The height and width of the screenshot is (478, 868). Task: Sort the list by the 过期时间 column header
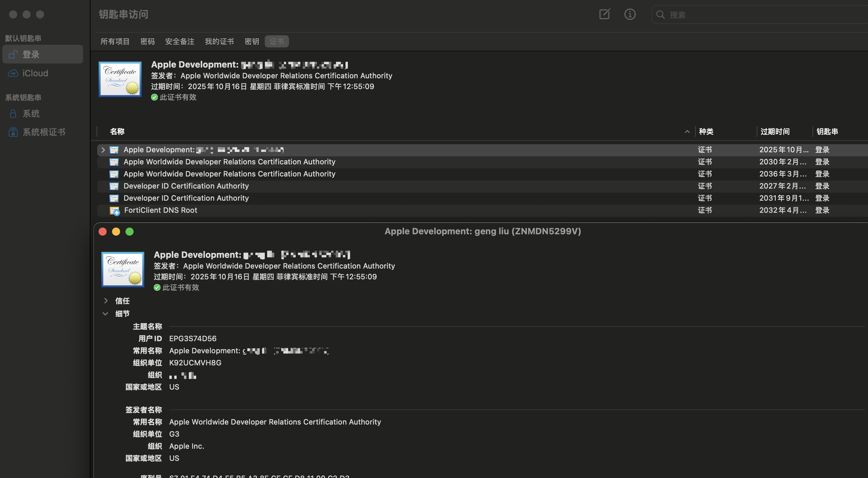(775, 131)
